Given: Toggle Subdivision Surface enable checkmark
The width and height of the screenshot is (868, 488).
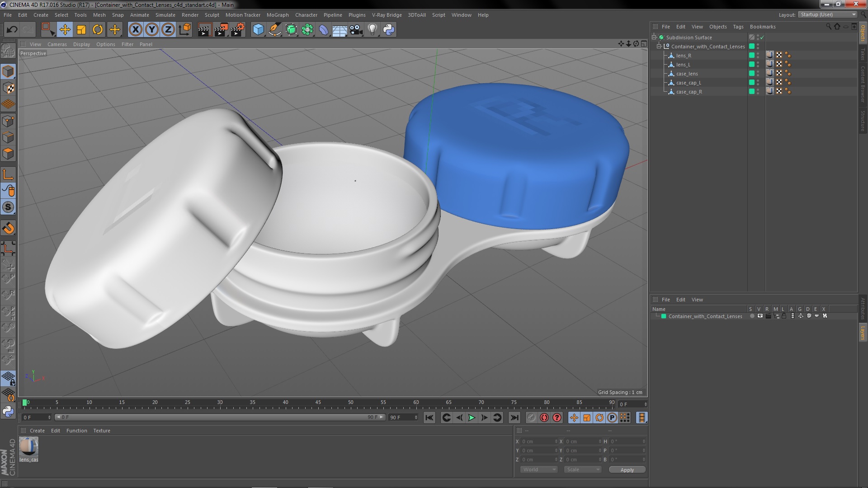Looking at the screenshot, I should click(762, 38).
